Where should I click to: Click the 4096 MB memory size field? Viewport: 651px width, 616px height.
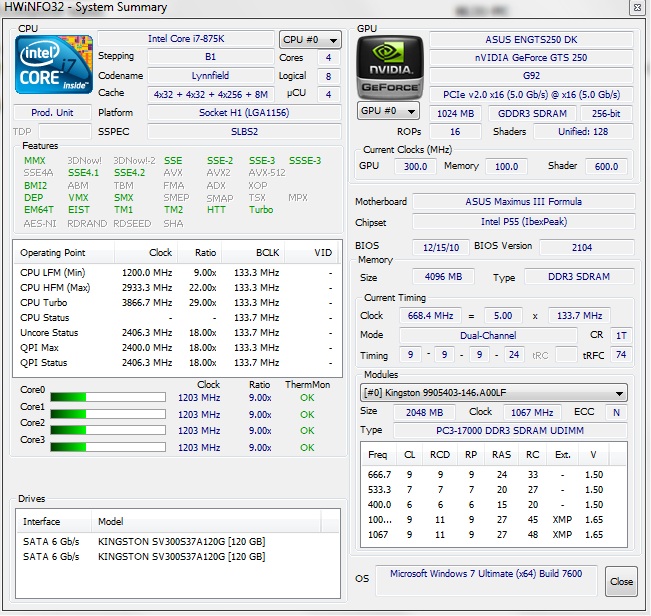pyautogui.click(x=443, y=276)
